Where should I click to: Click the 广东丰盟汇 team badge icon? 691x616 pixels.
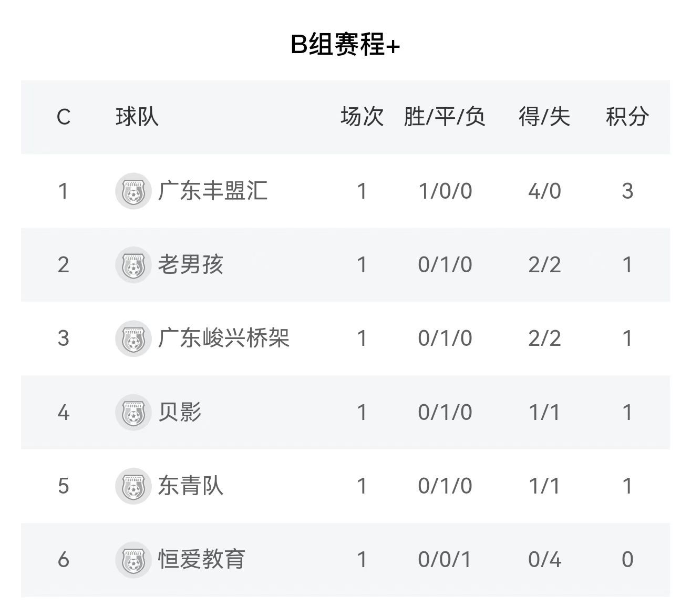pos(133,191)
